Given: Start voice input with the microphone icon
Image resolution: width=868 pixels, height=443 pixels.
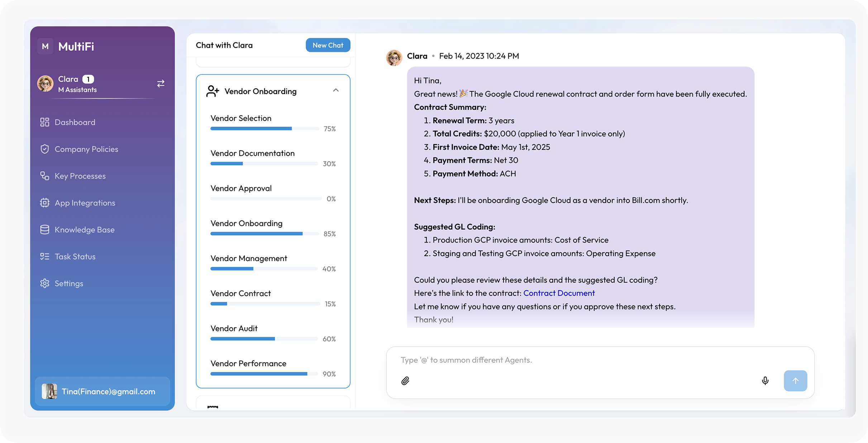Looking at the screenshot, I should point(765,381).
